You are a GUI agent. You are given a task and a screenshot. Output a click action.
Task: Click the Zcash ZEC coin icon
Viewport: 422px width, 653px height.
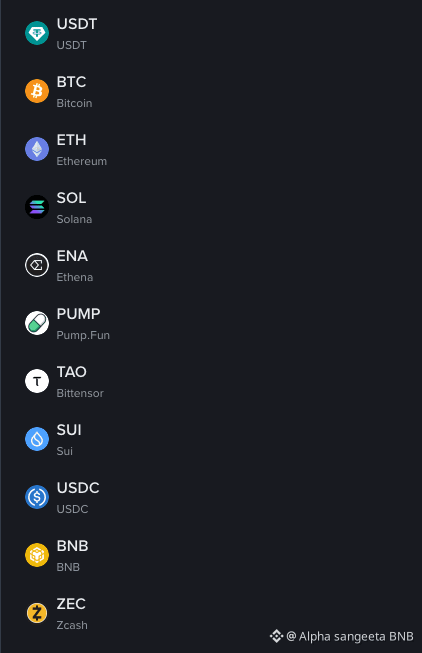pos(37,613)
